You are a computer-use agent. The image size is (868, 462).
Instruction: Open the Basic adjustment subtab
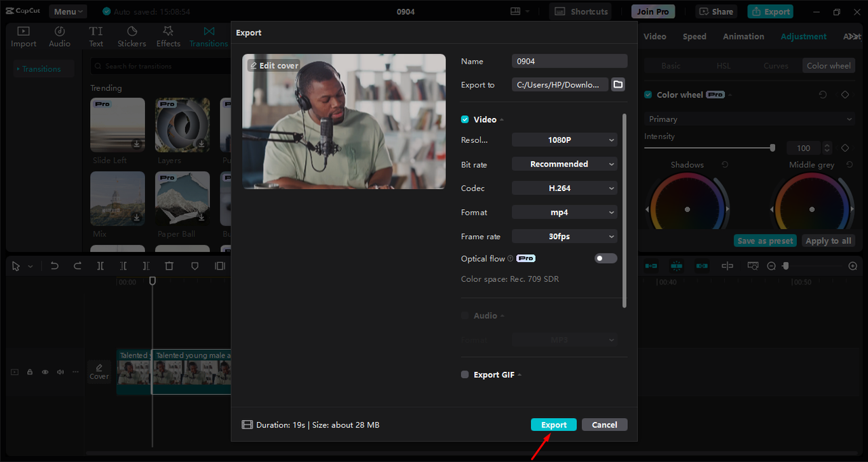pos(671,66)
